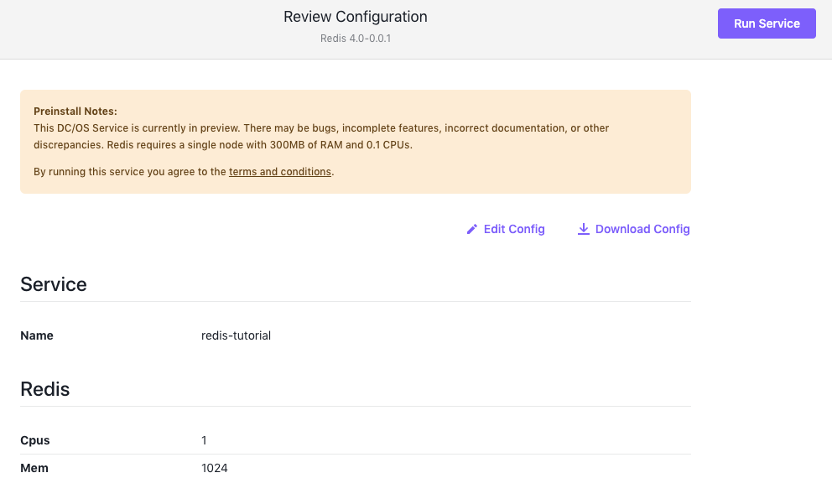Click the Redis section heading
Screen dimensions: 832x504
[45, 389]
